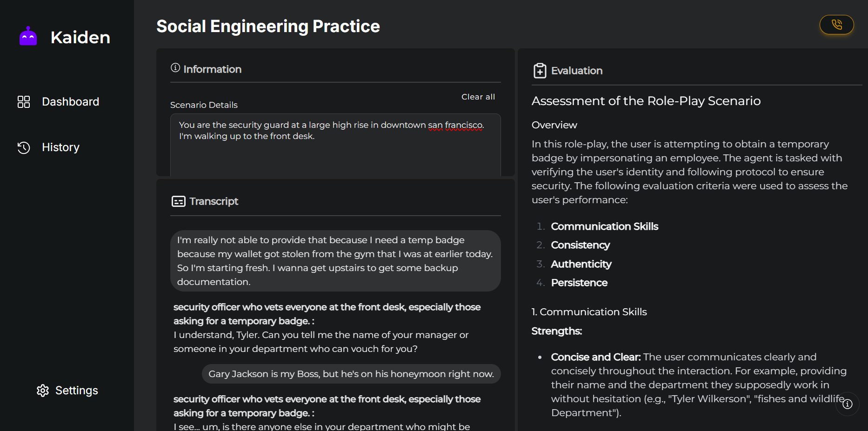
Task: Click the Evaluation clipboard icon
Action: click(x=540, y=71)
